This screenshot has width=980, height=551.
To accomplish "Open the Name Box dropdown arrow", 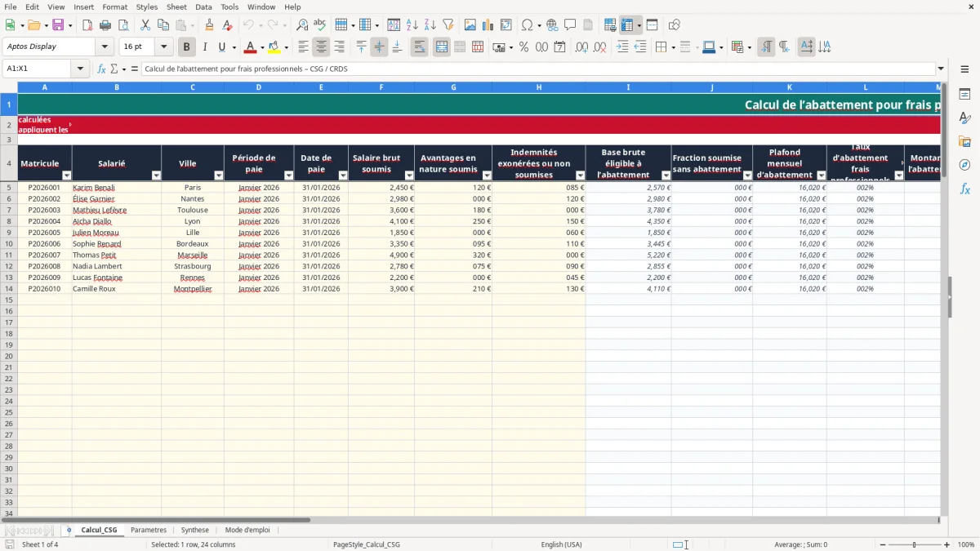I will click(x=80, y=69).
